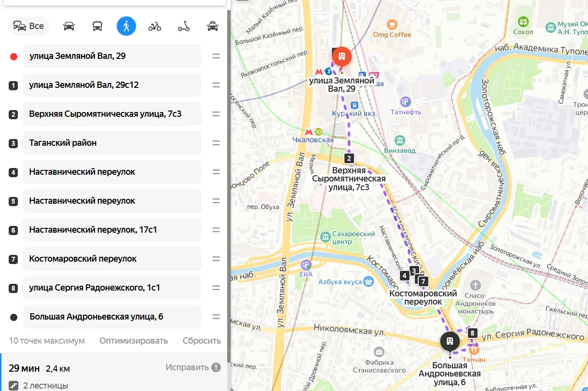Switch to scooter route mode
The image size is (588, 391).
point(184,26)
